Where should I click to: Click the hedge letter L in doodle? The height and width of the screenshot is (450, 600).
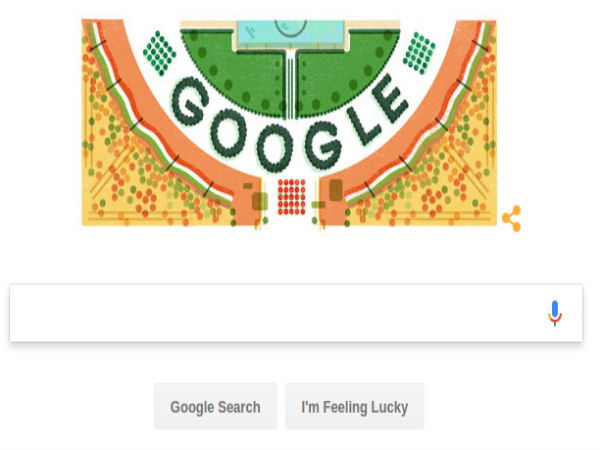(x=362, y=124)
